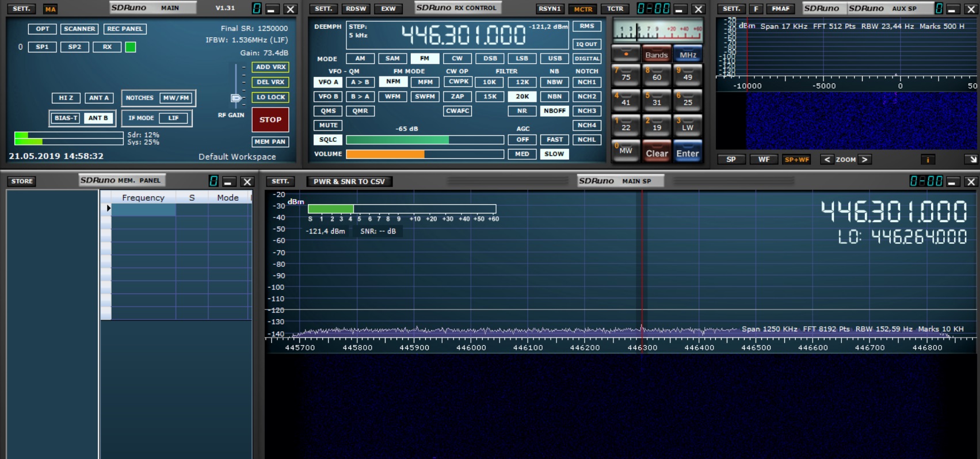The height and width of the screenshot is (459, 980).
Task: Select the LW band keypad button
Action: 688,125
